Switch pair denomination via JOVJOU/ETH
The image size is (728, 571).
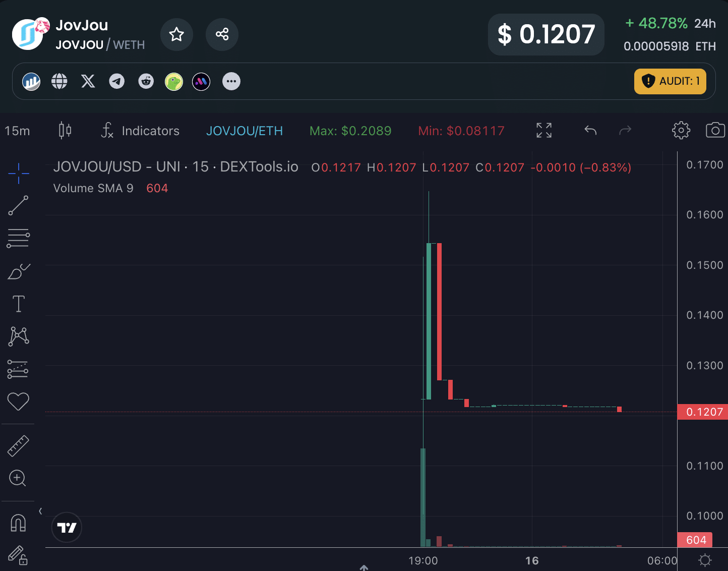(245, 131)
